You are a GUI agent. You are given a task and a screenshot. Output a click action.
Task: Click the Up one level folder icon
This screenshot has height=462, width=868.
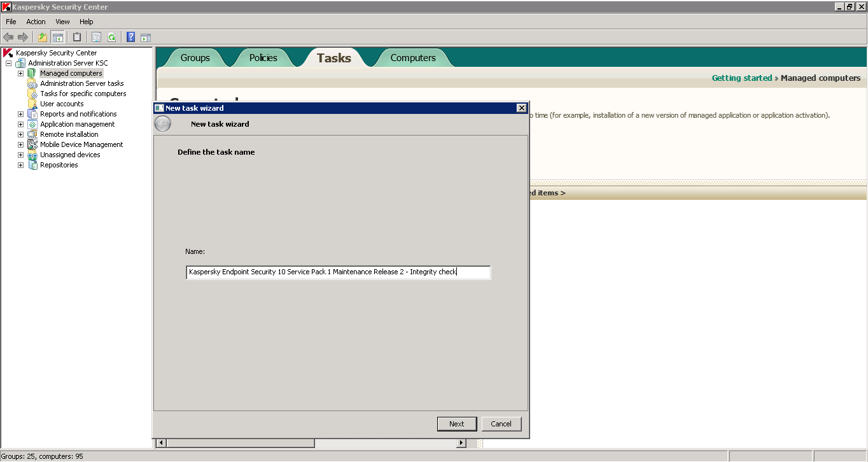tap(43, 38)
